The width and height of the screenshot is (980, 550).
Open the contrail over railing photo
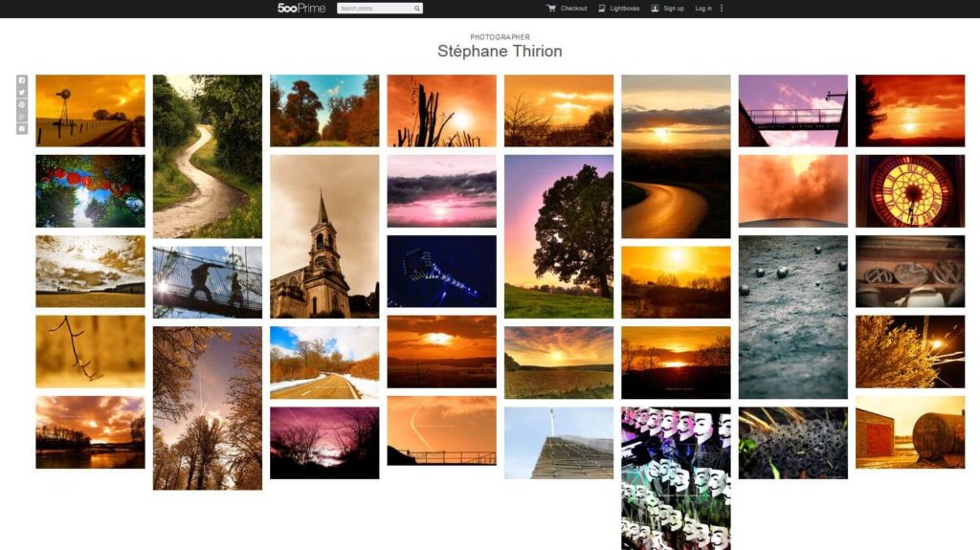click(x=442, y=430)
